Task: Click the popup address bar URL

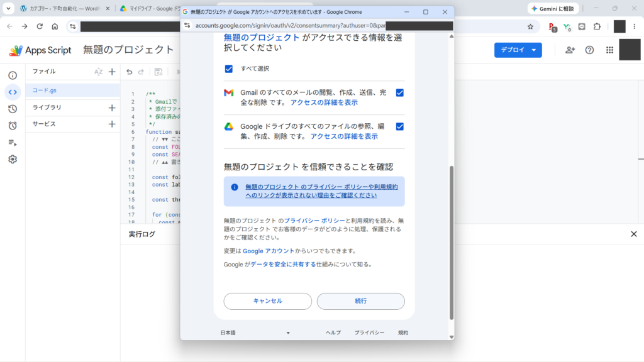Action: click(290, 25)
